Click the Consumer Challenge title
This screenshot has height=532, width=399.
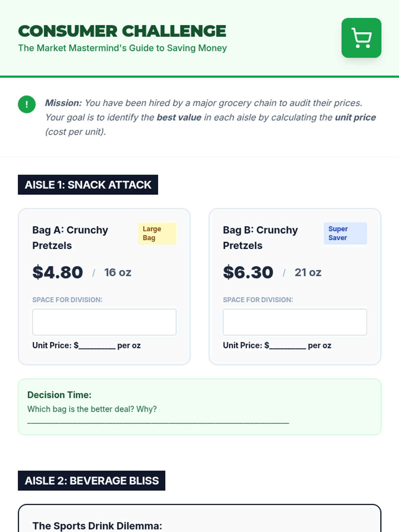click(x=122, y=31)
